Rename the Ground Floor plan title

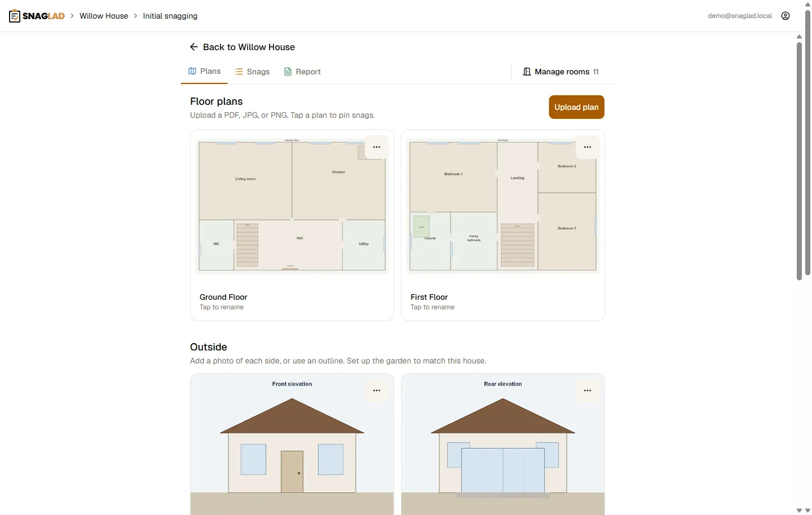[223, 297]
